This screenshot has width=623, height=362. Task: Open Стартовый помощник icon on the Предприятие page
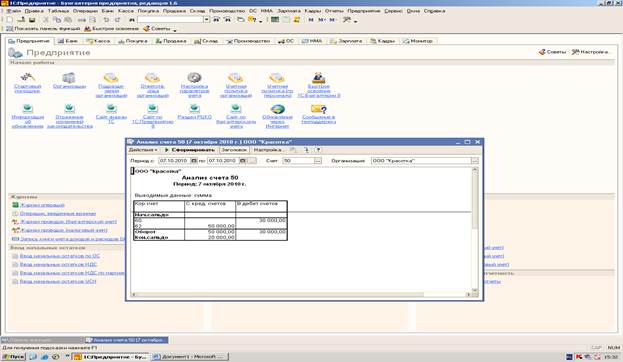click(x=27, y=78)
